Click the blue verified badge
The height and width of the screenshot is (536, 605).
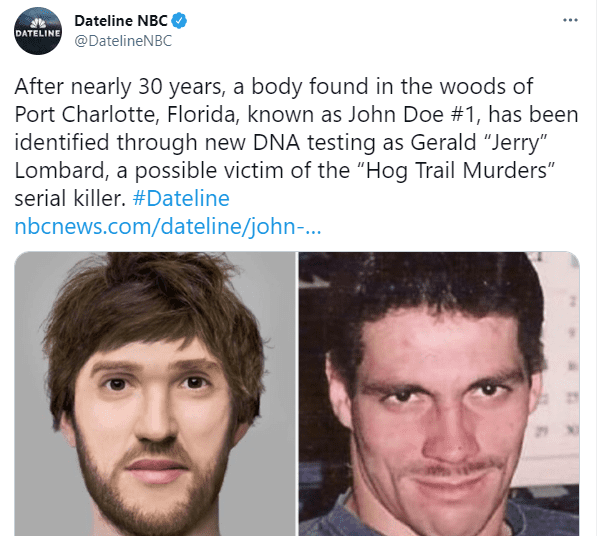[x=179, y=21]
